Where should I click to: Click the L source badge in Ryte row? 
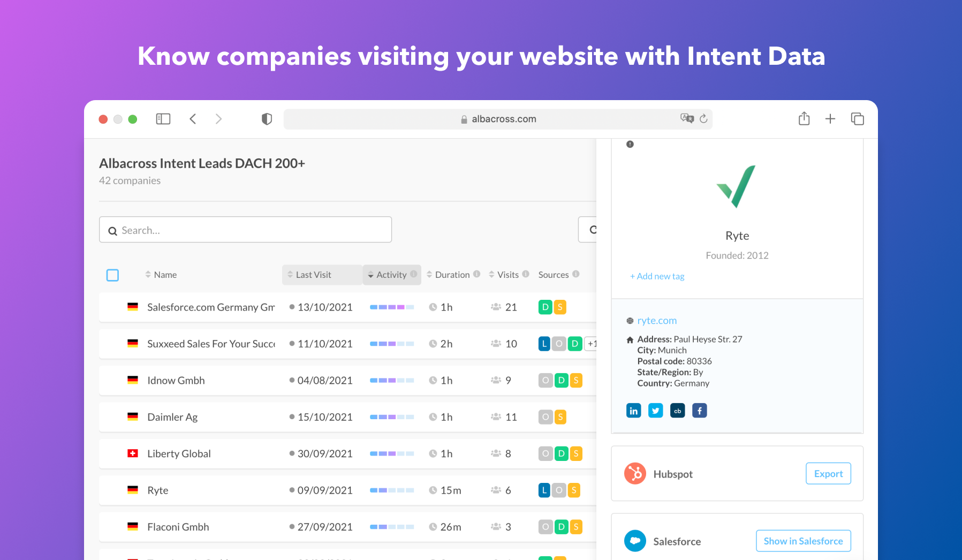[544, 490]
